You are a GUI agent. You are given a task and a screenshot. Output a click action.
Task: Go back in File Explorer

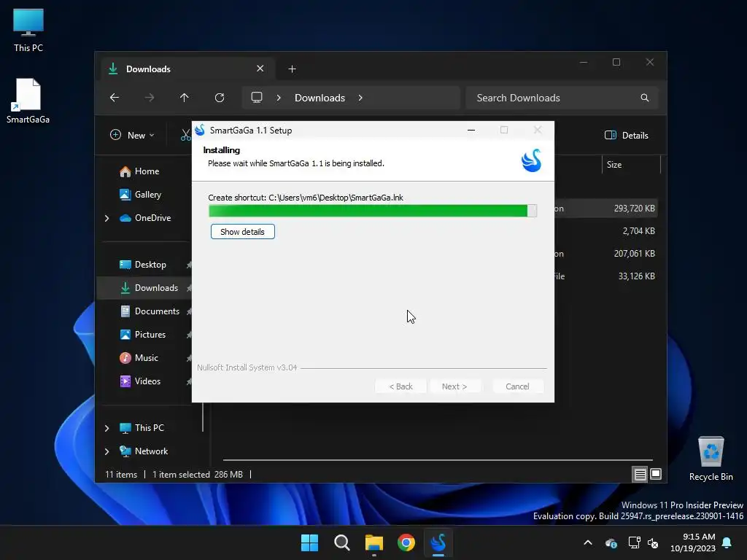[115, 98]
